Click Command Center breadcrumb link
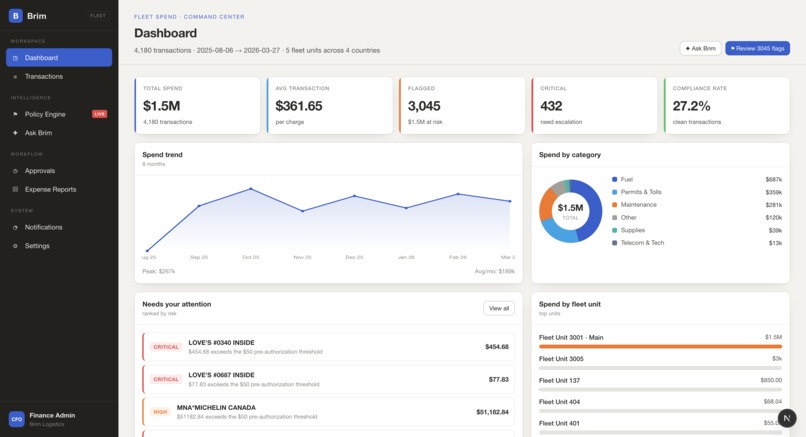Screen dimensions: 806x437 point(214,17)
